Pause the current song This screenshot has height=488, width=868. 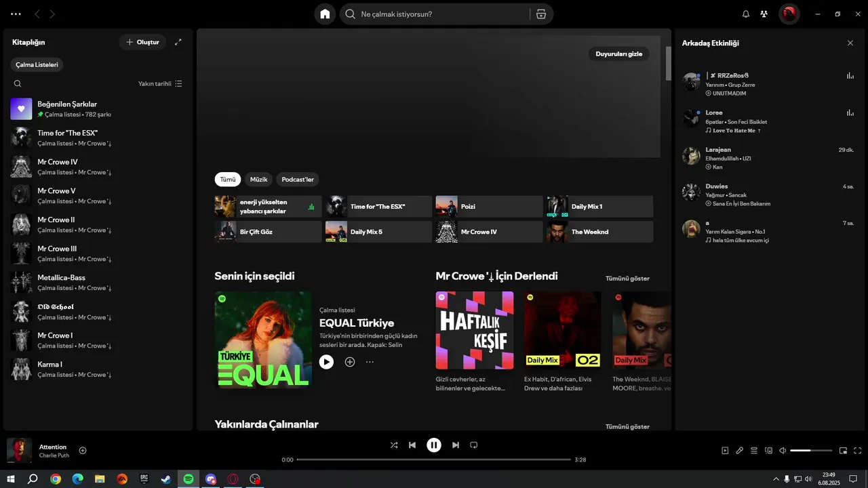(434, 445)
